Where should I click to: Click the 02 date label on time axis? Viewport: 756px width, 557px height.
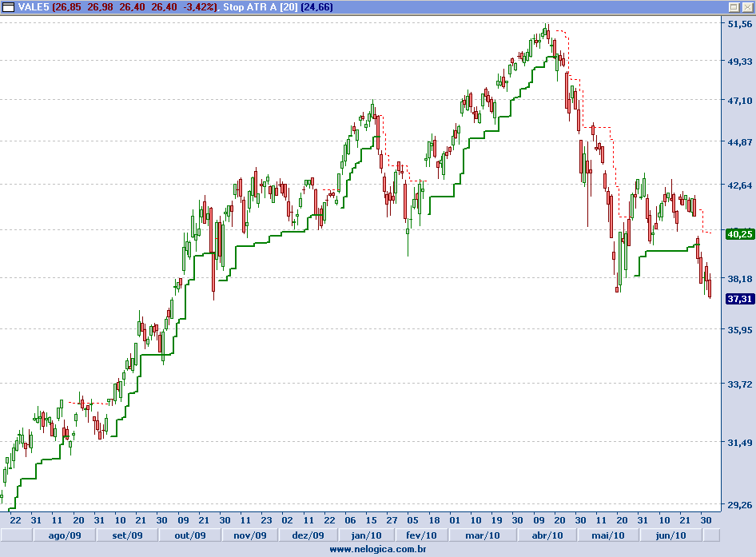(287, 520)
